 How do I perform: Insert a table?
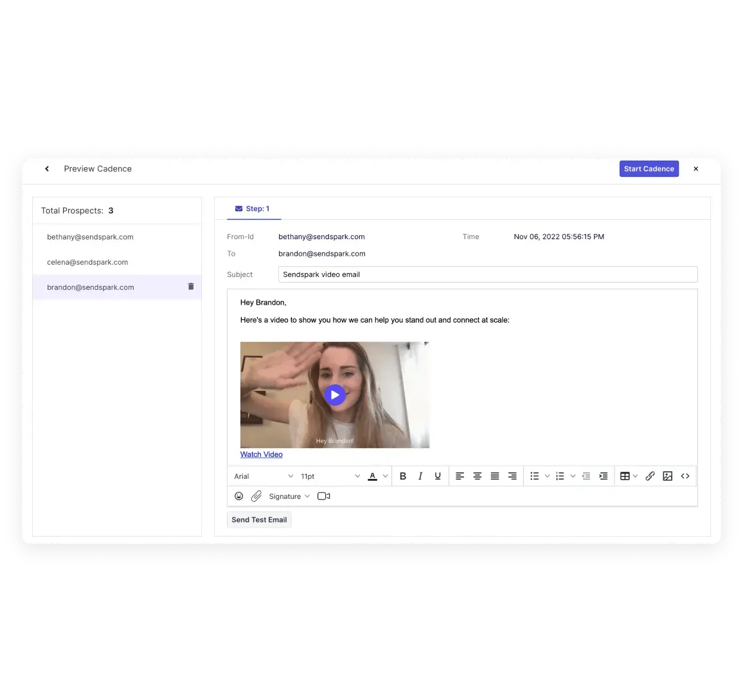tap(625, 476)
